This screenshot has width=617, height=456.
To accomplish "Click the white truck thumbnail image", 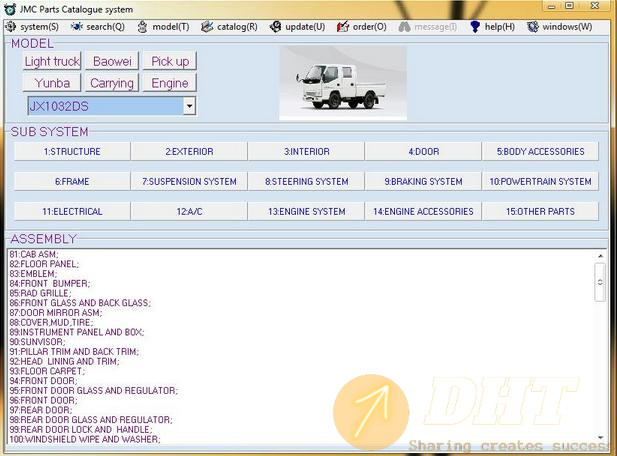I will click(x=343, y=83).
